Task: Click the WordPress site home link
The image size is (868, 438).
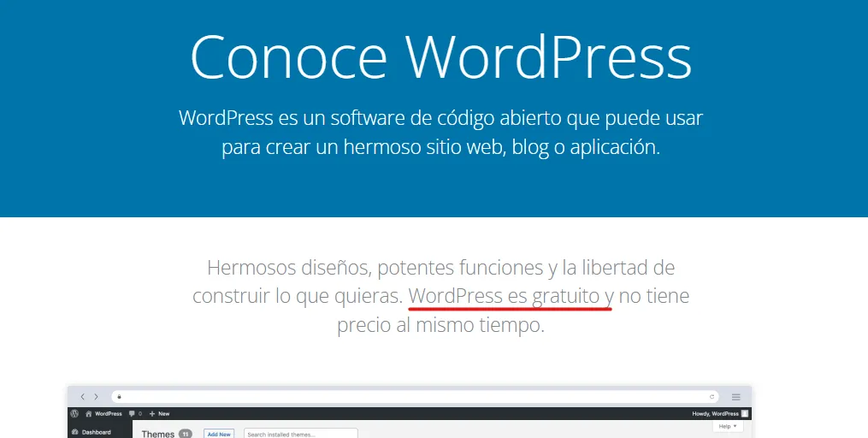Action: point(103,414)
